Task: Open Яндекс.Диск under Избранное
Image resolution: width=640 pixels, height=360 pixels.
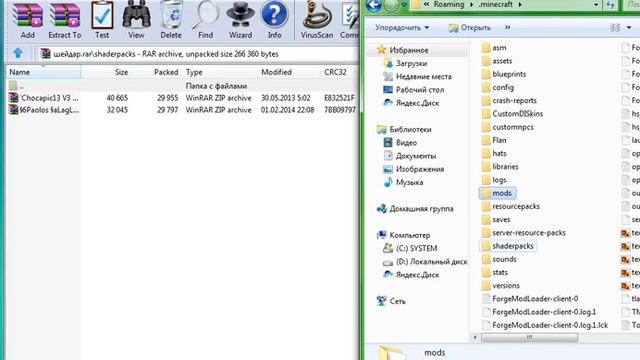Action: tap(417, 103)
